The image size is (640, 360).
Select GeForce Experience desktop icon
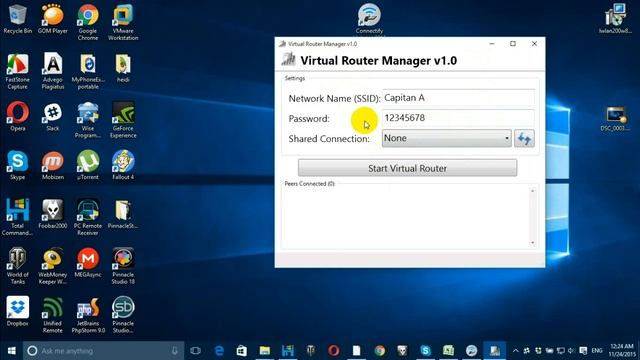(123, 120)
